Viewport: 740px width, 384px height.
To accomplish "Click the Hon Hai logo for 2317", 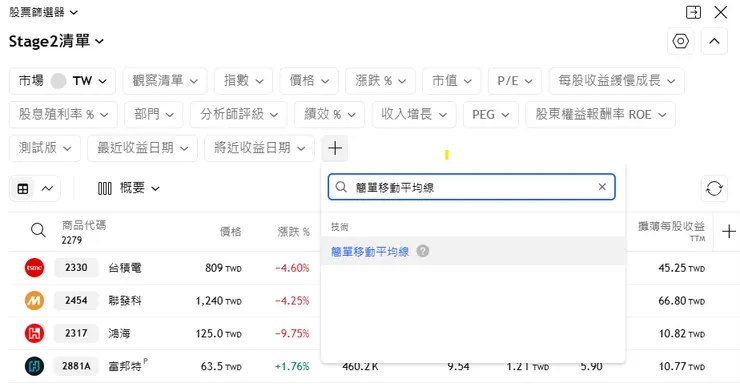I will coord(34,334).
